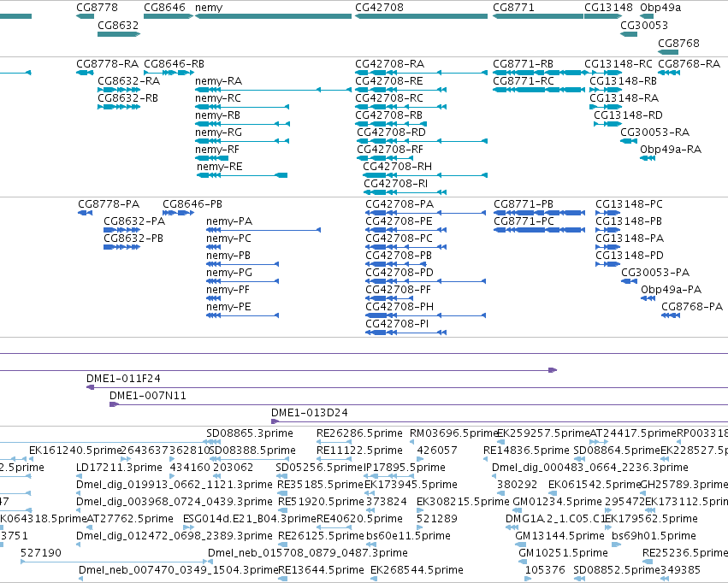Select protein CG8632-PB
Screen dimensions: 728x583
click(133, 238)
